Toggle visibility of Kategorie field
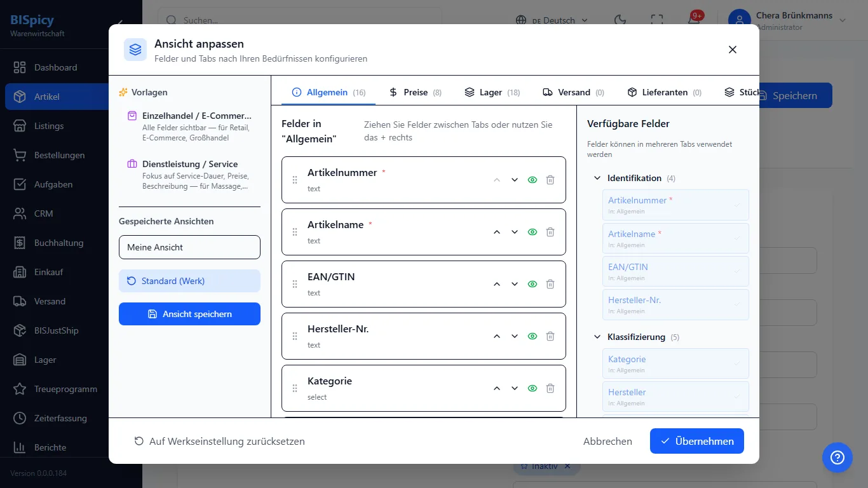This screenshot has height=488, width=868. coord(532,388)
